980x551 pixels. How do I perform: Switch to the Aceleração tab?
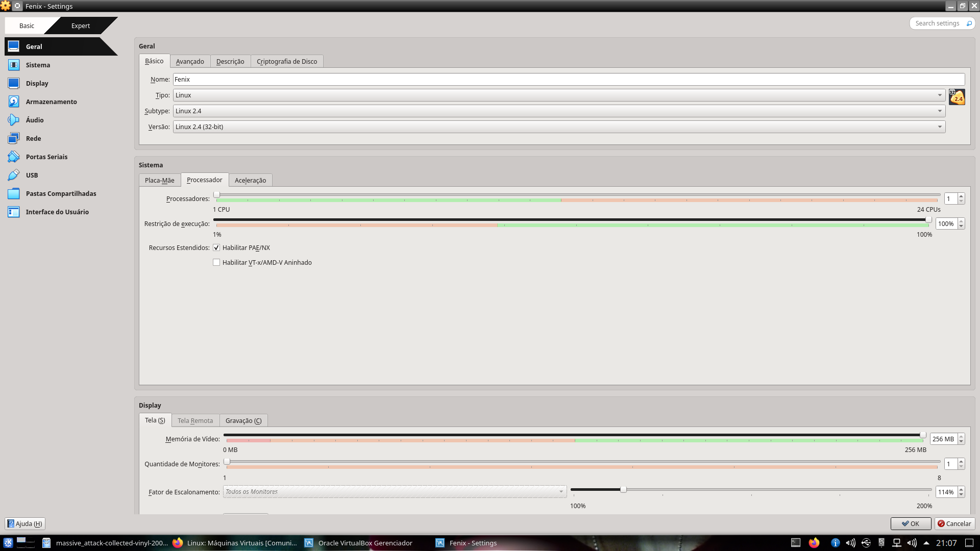250,180
